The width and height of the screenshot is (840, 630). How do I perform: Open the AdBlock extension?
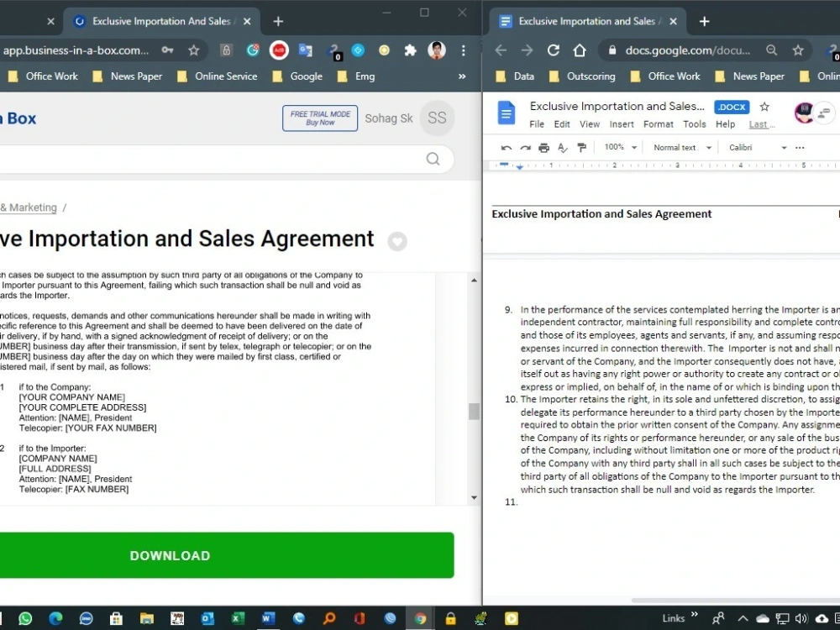click(279, 50)
